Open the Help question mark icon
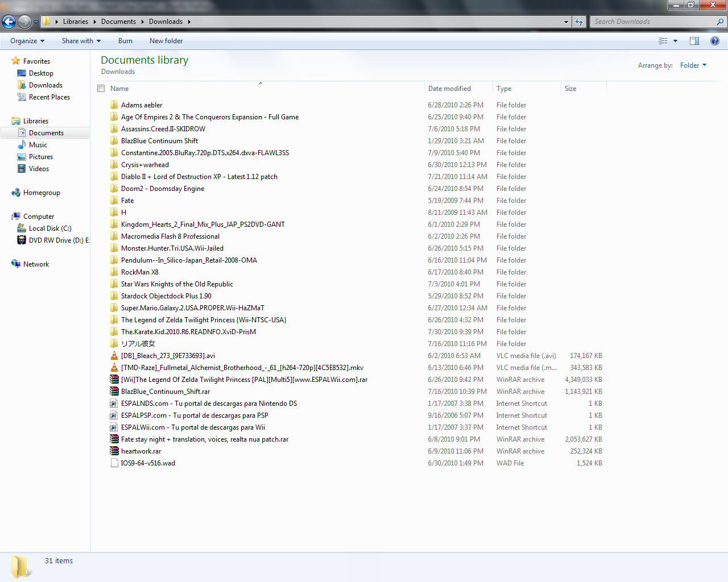 click(x=715, y=41)
